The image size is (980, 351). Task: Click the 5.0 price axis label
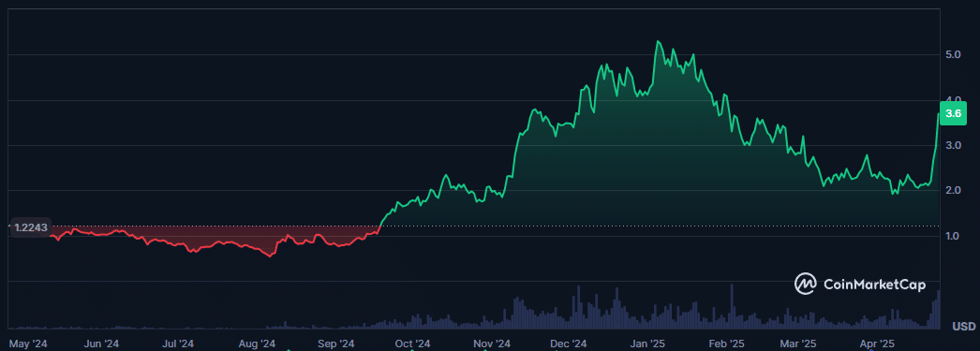coord(953,55)
